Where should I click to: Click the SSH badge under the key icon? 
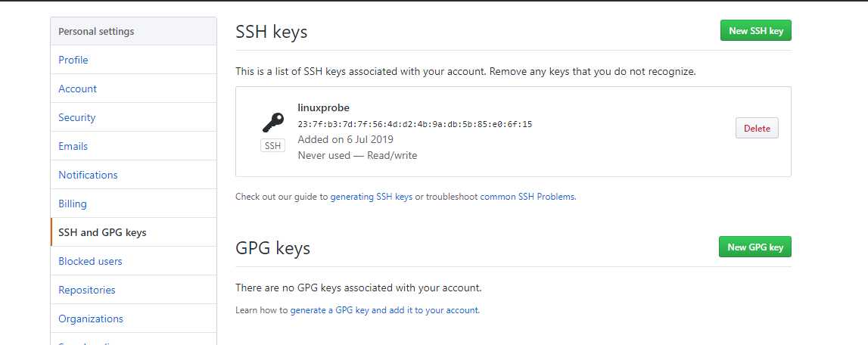click(273, 146)
